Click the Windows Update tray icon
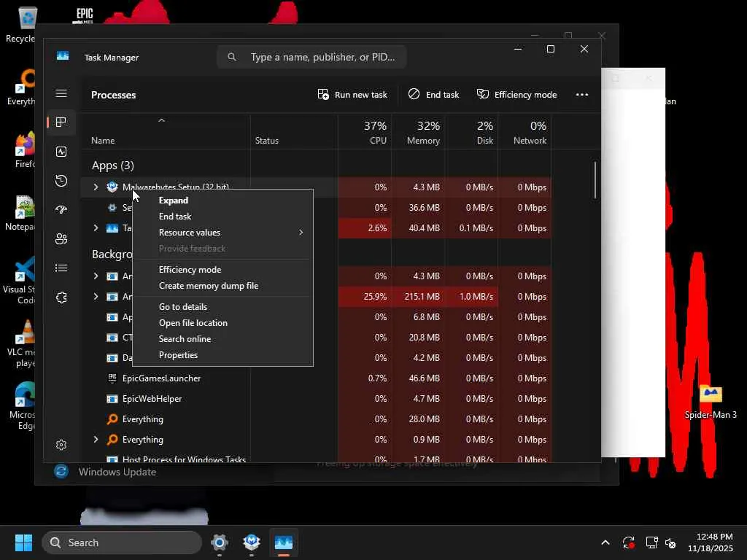 (628, 542)
